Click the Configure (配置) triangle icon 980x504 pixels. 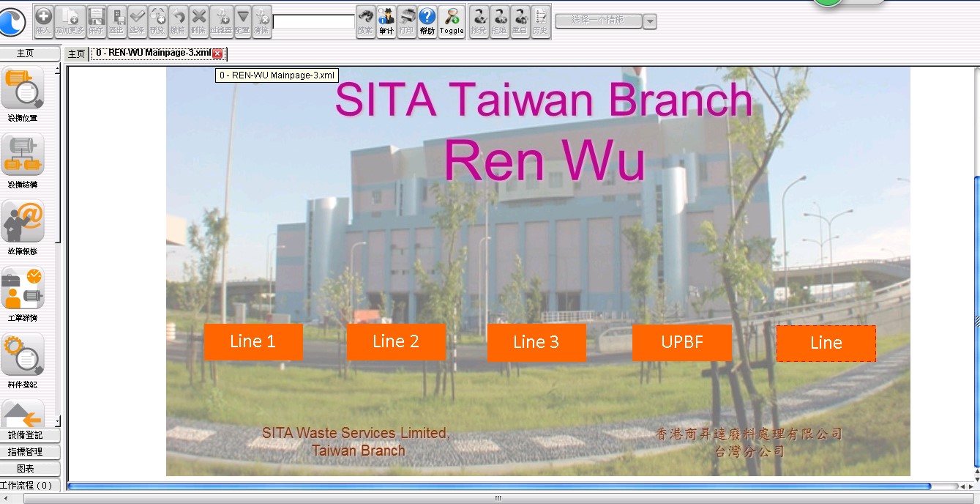coord(243,21)
